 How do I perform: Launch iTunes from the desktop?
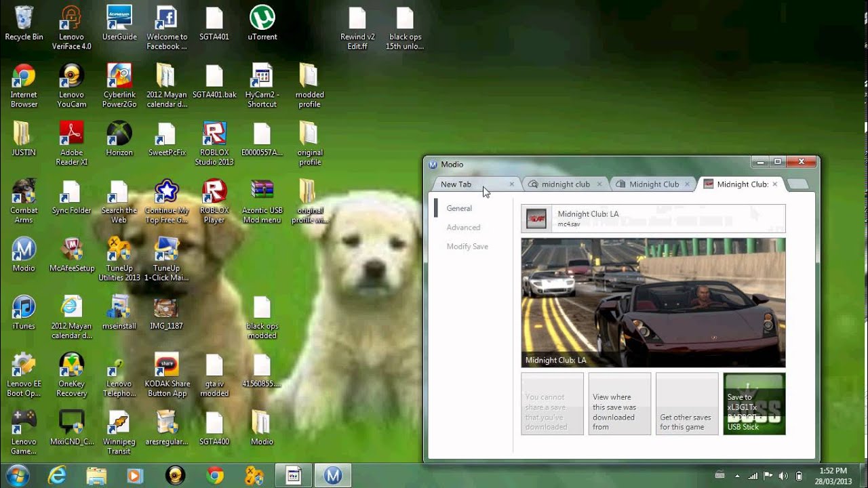(x=24, y=312)
